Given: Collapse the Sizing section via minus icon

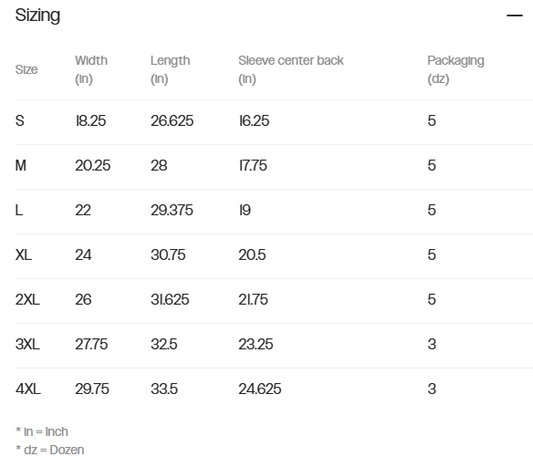Looking at the screenshot, I should coord(514,15).
